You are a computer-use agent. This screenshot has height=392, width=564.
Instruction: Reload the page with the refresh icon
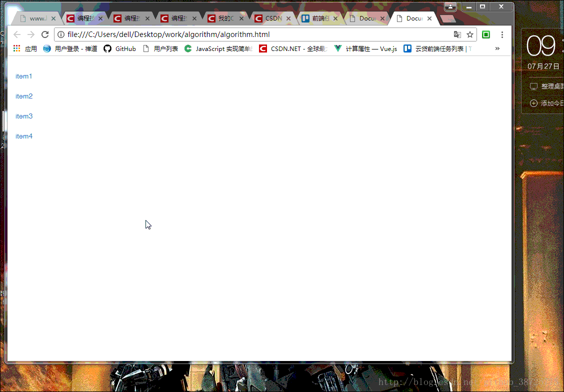click(45, 34)
